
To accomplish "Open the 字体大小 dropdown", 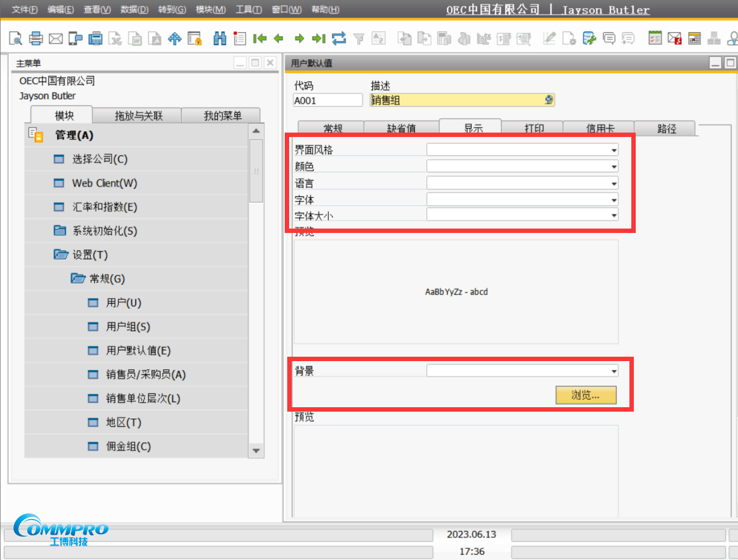I will pyautogui.click(x=613, y=215).
